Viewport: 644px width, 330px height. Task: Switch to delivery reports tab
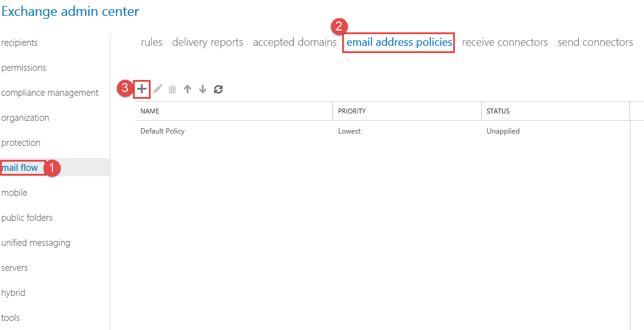click(207, 42)
